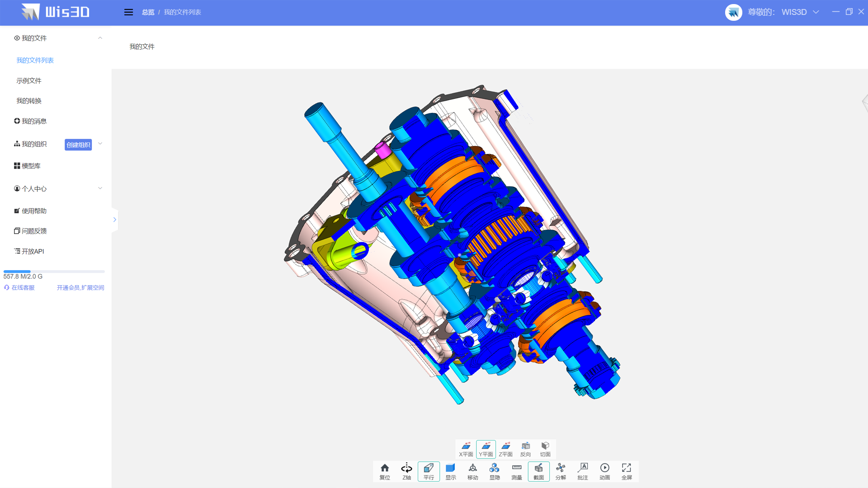Enable the X平面 section plane
Screen dimensions: 868x488
tap(466, 449)
